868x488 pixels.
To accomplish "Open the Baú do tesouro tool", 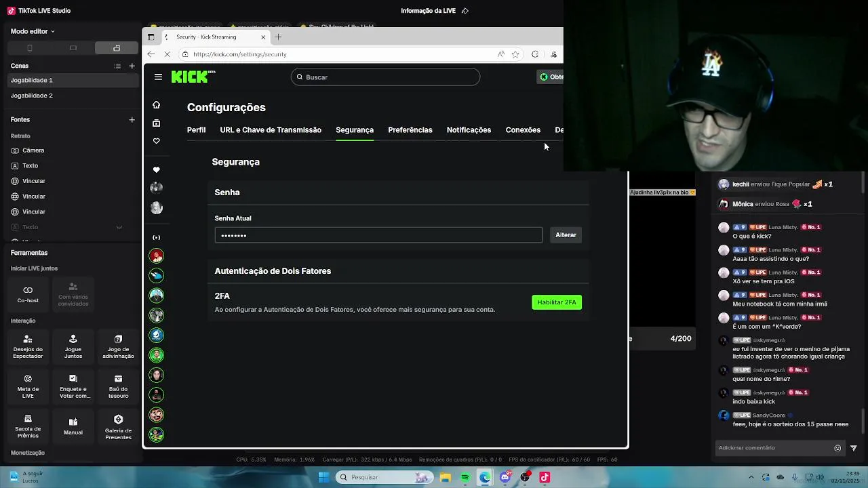I will tap(118, 386).
